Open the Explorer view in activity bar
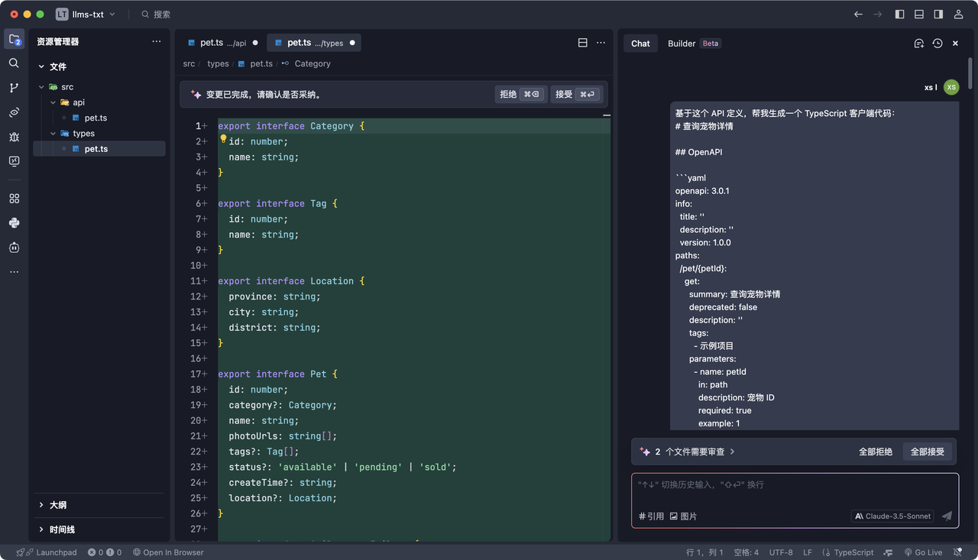978x560 pixels. pos(15,40)
